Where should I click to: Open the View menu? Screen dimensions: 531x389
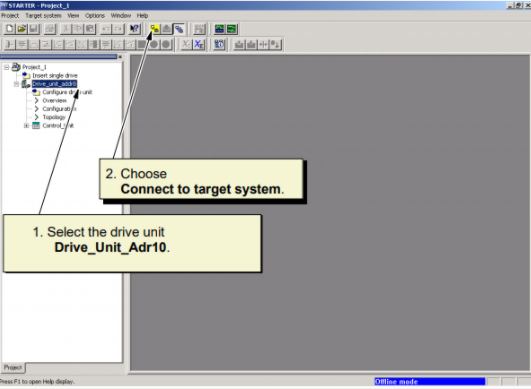[x=73, y=16]
